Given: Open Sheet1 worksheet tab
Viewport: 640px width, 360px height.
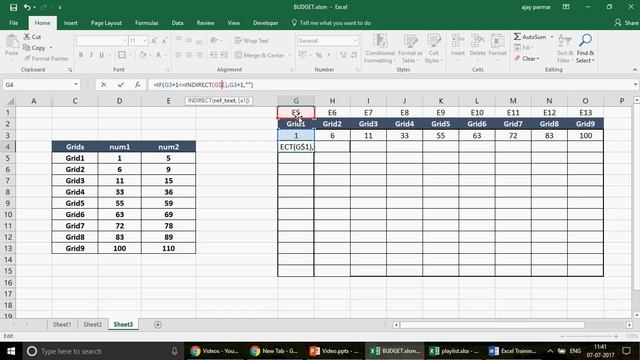Looking at the screenshot, I should [x=62, y=324].
